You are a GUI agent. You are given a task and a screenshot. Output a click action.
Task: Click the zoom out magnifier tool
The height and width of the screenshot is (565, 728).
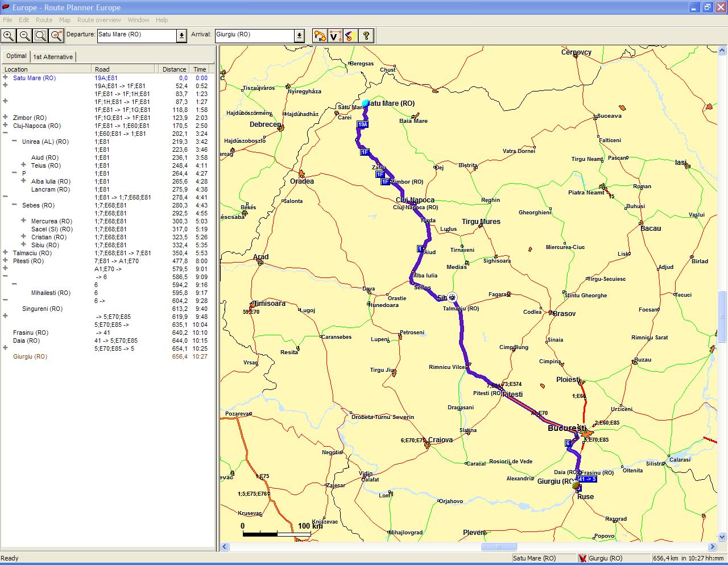pyautogui.click(x=24, y=36)
